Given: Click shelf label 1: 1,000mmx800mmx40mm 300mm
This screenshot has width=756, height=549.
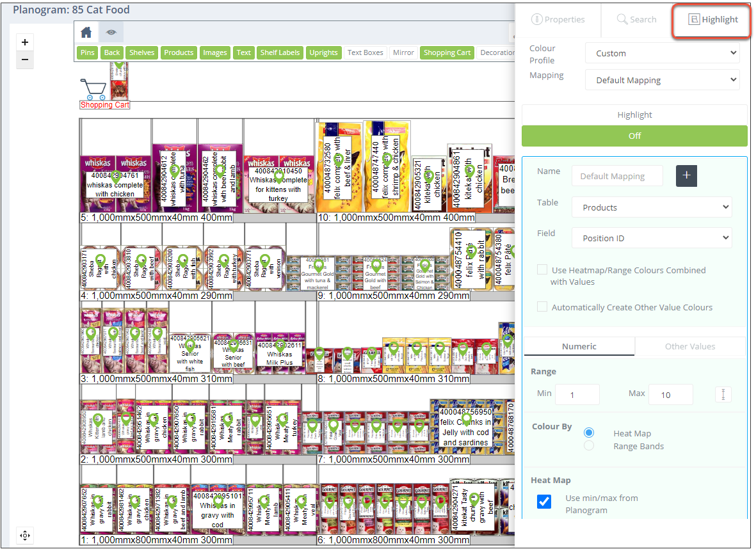Looking at the screenshot, I should point(157,540).
